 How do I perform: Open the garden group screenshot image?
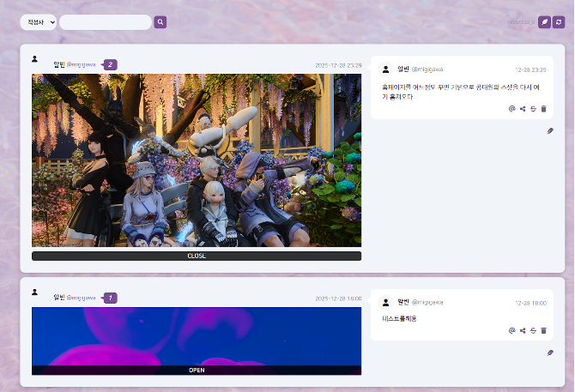[x=197, y=160]
